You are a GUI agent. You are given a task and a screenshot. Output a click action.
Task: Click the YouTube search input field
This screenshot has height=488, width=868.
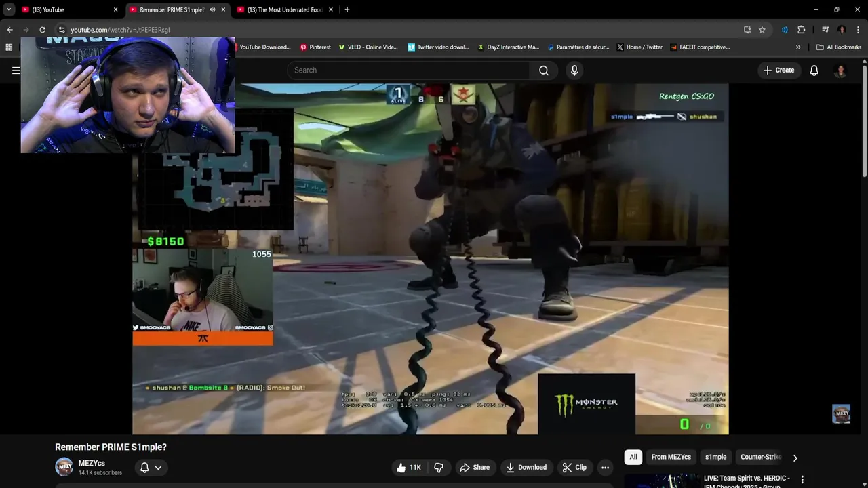click(408, 70)
